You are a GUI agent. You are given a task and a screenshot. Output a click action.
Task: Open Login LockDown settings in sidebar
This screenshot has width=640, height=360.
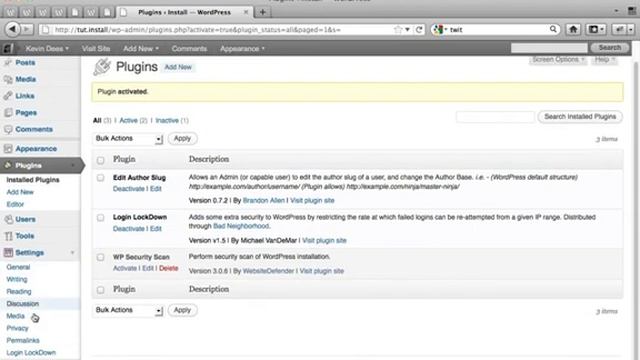(x=31, y=353)
